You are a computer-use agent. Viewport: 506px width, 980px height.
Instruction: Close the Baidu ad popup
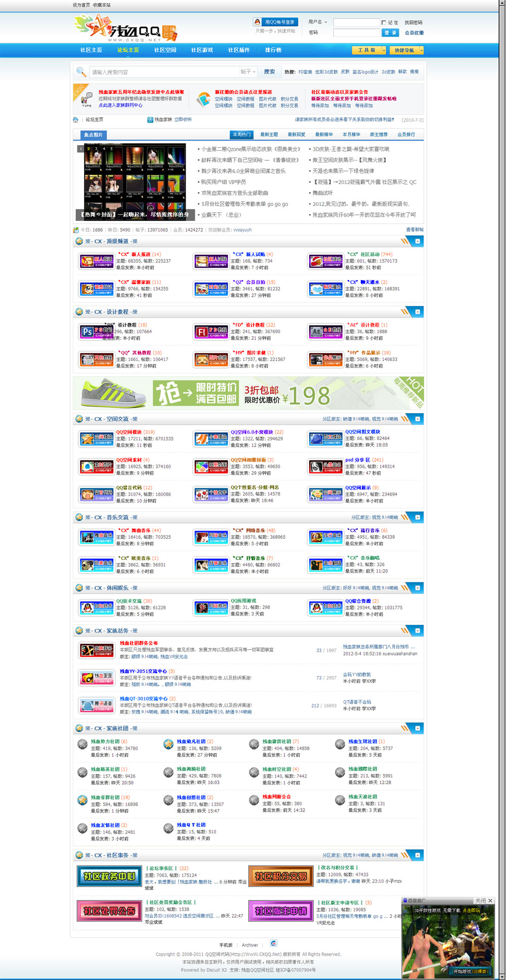point(490,901)
